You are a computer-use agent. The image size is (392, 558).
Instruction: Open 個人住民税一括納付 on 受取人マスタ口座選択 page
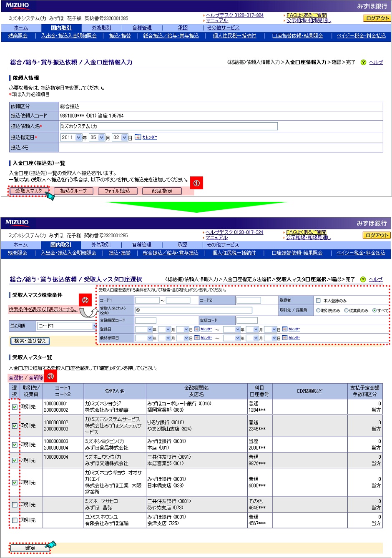[x=234, y=253]
